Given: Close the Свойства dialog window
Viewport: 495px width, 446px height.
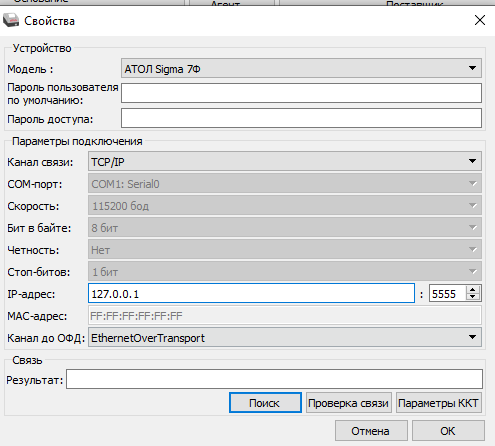Looking at the screenshot, I should point(480,20).
